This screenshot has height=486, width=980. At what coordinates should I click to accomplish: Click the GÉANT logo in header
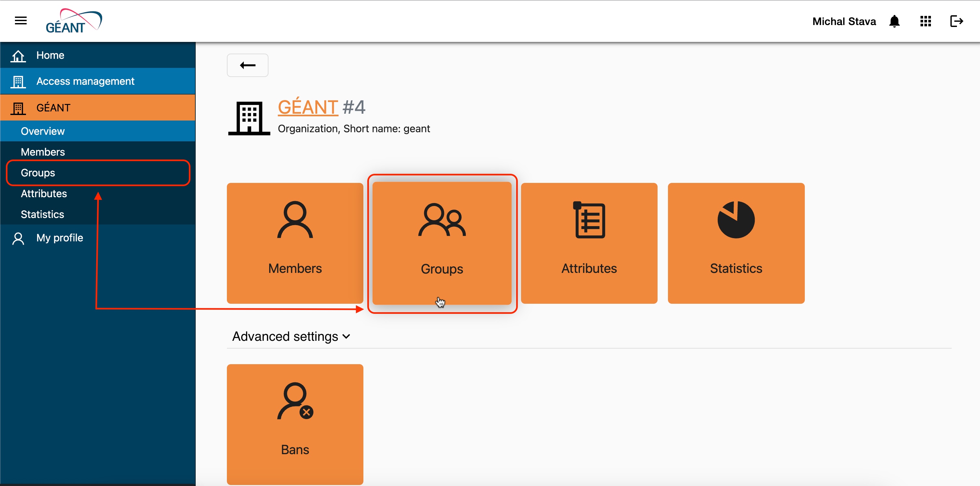point(74,21)
